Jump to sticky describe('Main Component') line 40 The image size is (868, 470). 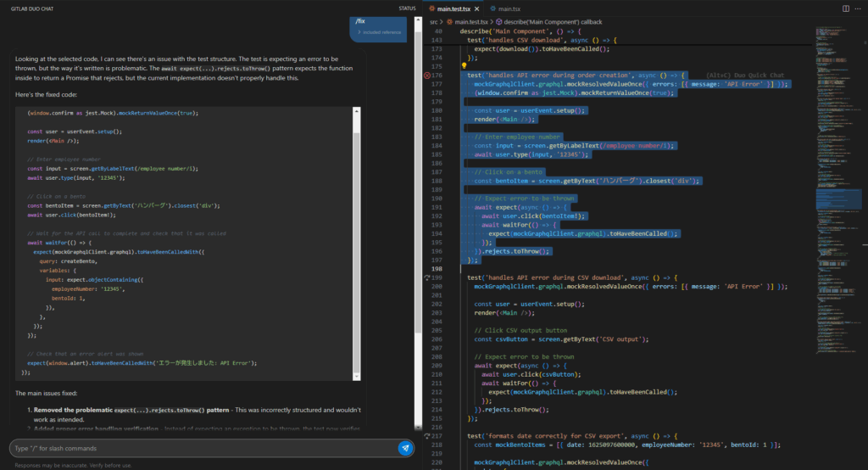coord(520,31)
